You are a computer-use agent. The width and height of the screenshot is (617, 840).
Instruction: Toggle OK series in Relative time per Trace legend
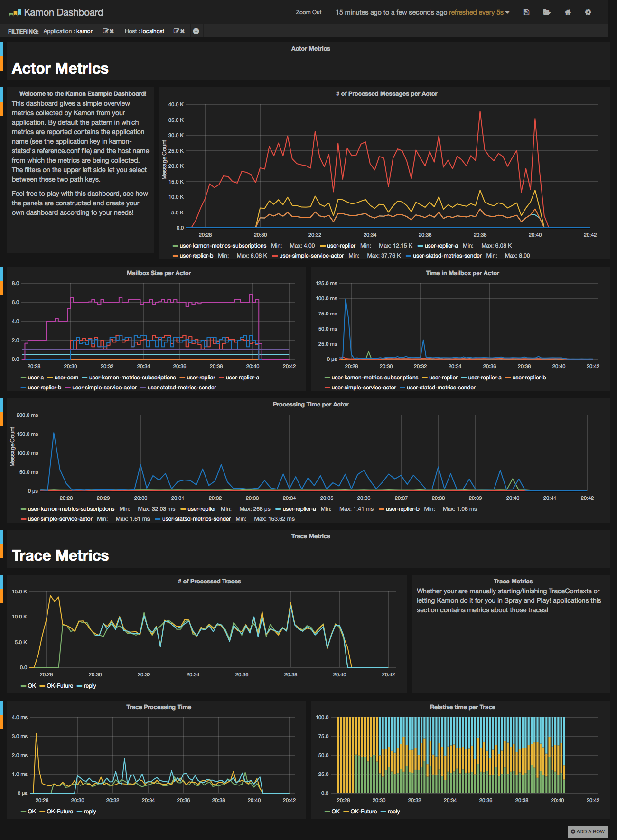[336, 812]
